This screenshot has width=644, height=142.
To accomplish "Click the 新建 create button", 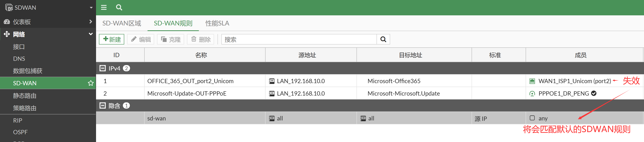I will [112, 39].
